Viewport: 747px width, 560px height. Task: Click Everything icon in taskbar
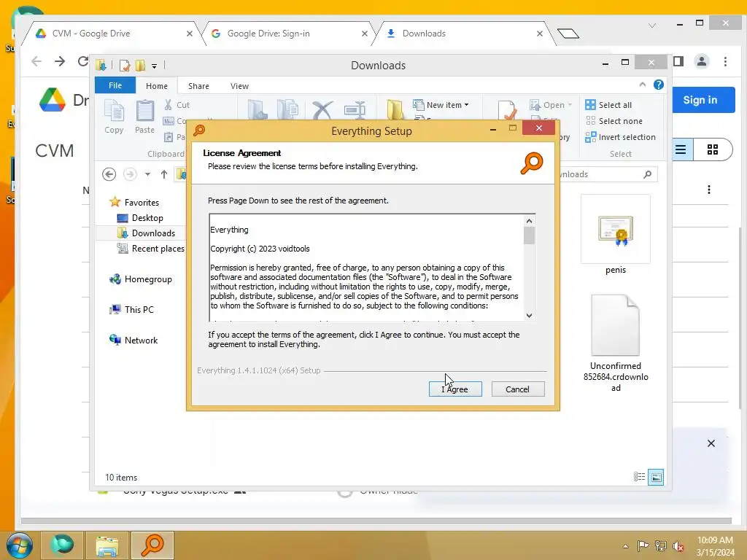coord(152,545)
